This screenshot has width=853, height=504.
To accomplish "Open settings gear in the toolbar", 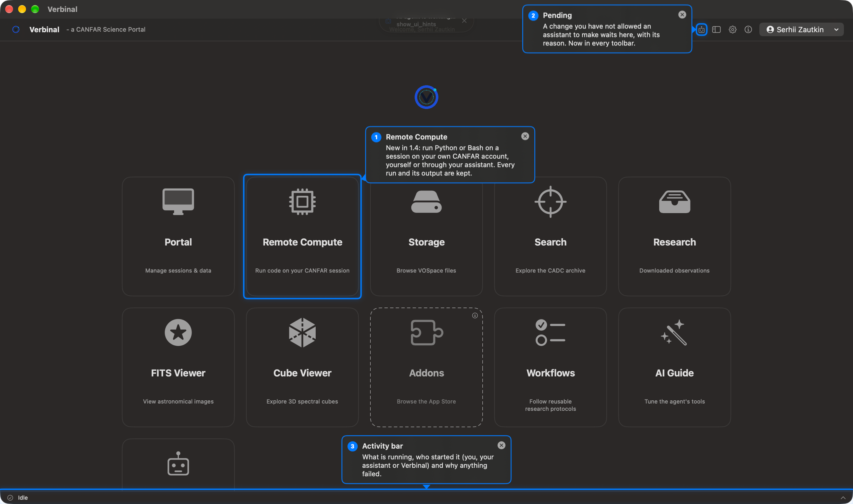I will tap(733, 30).
